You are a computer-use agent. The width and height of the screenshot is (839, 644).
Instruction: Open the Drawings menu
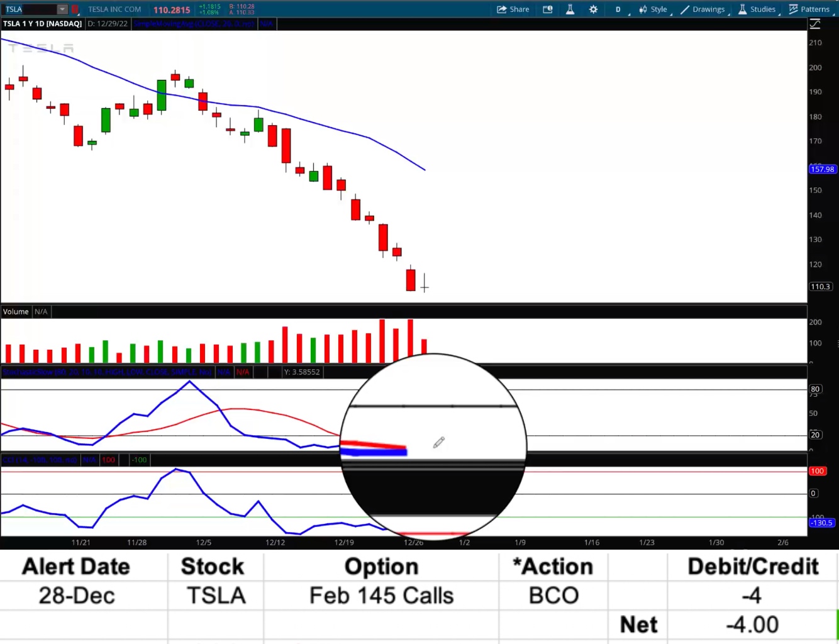pyautogui.click(x=703, y=9)
